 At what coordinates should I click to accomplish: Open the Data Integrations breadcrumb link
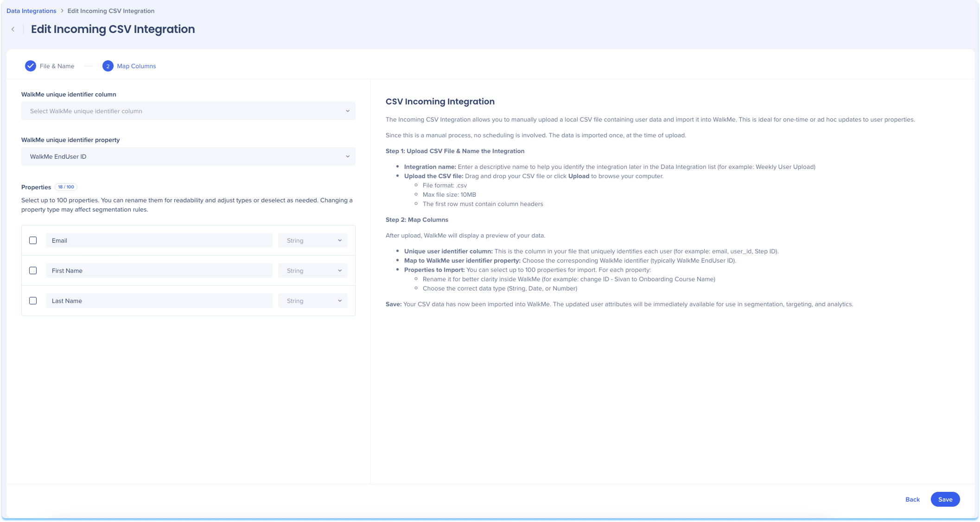[x=32, y=11]
